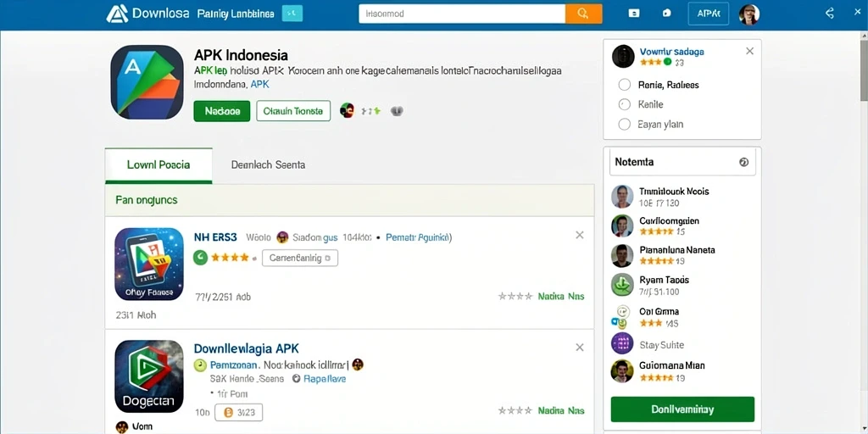Screen dimensions: 868x434
Task: Dismiss the NH ERS3 list entry
Action: point(580,236)
